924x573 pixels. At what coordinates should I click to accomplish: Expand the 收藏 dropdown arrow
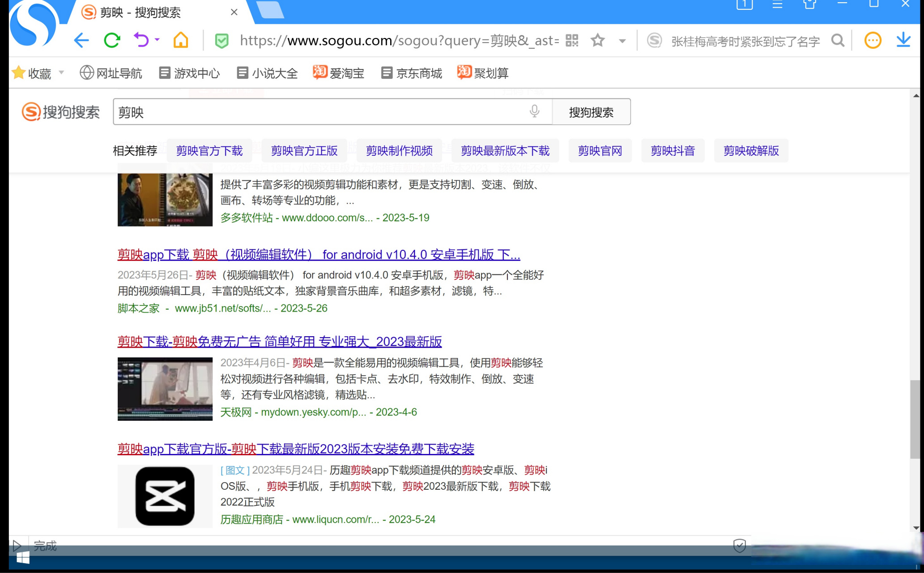point(61,73)
